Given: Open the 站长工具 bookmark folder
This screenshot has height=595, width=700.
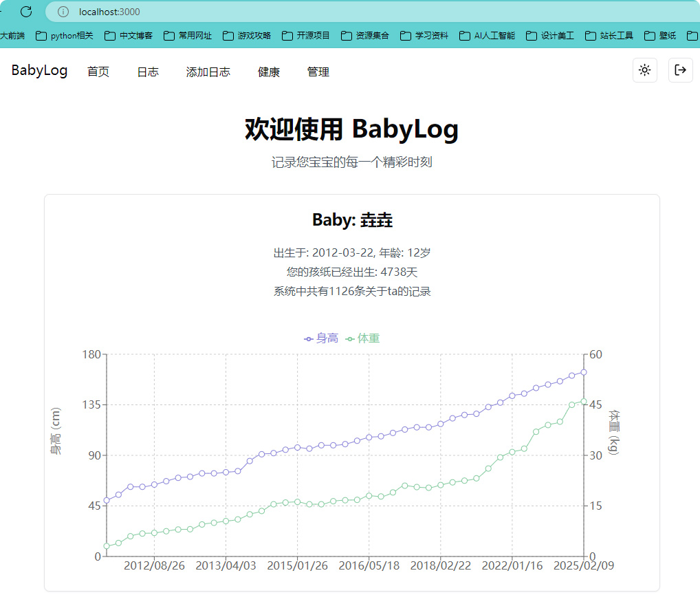Looking at the screenshot, I should click(609, 36).
